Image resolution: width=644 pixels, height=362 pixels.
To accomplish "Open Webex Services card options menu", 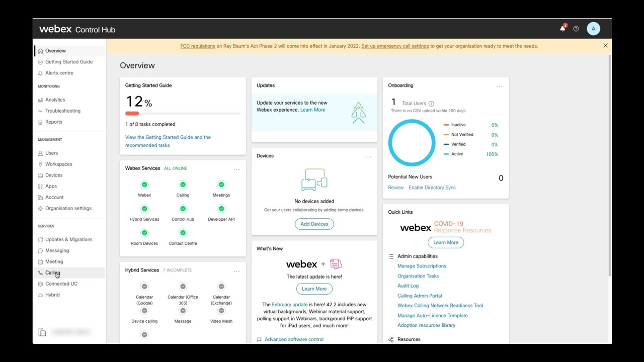I will [236, 169].
